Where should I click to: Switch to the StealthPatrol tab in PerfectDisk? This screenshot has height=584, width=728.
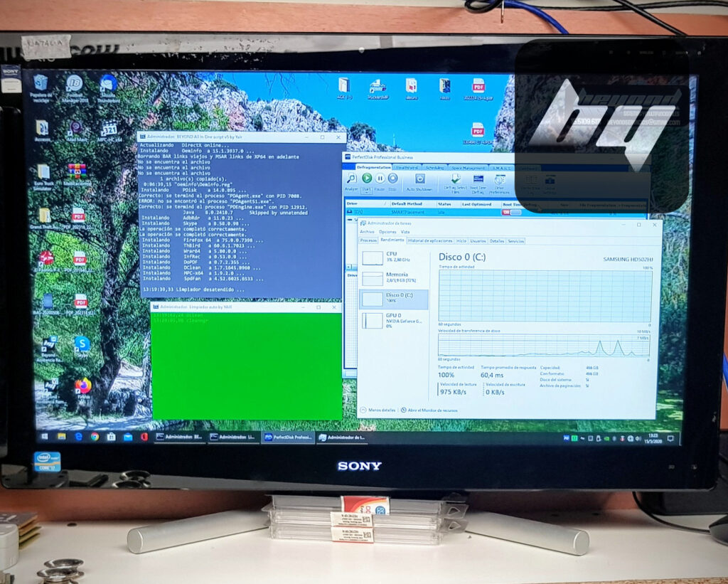(x=407, y=168)
